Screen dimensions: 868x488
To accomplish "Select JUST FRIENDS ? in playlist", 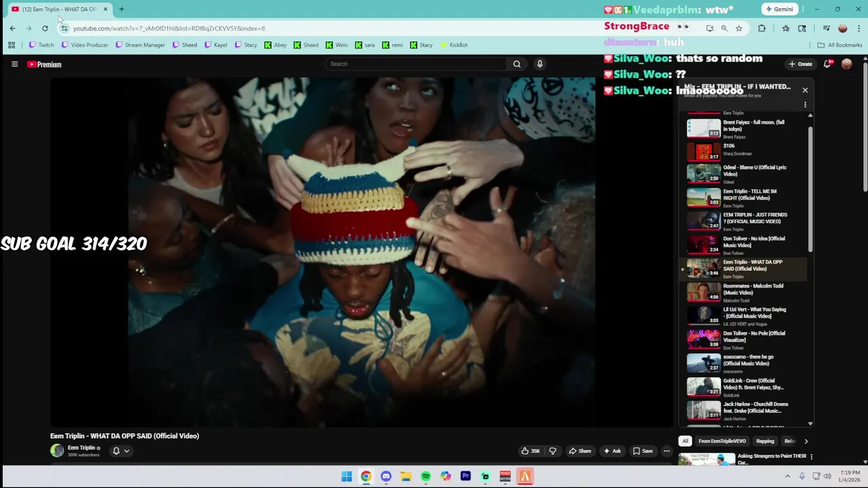I will (x=743, y=221).
